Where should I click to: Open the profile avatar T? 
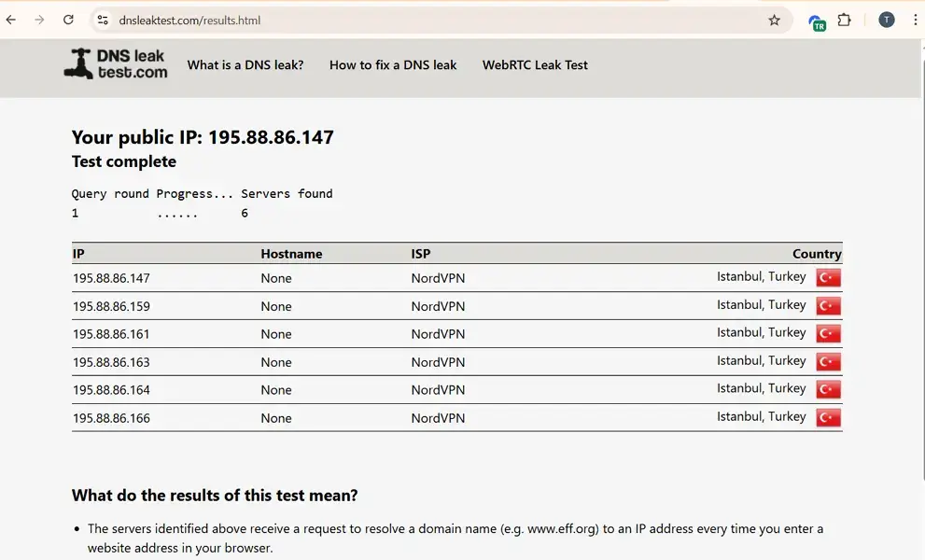coord(886,20)
